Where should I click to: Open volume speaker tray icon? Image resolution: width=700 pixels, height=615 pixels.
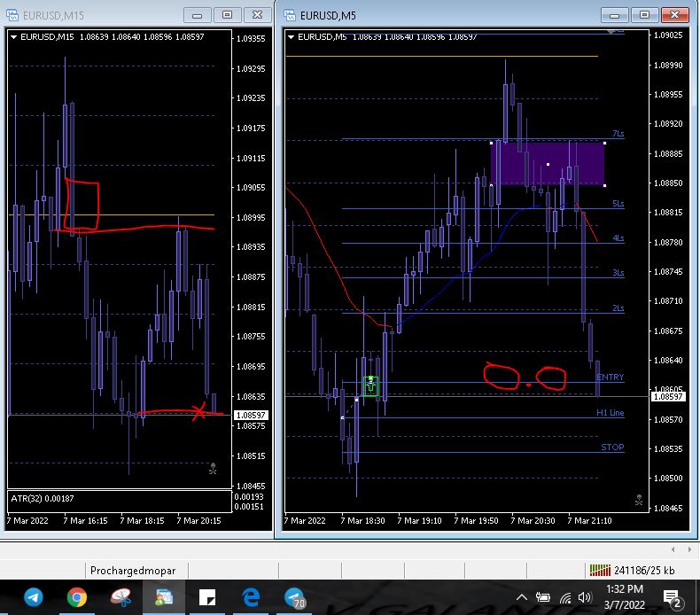[x=584, y=597]
